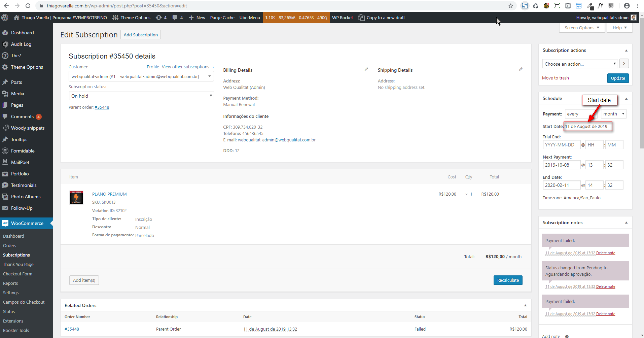Apply the chosen subscription action arrow button
This screenshot has width=644, height=338.
624,64
